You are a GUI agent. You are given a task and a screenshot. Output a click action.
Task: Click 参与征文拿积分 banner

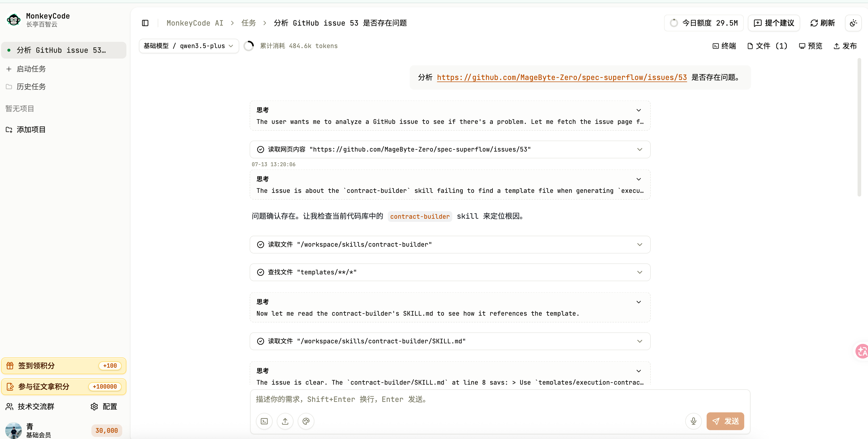[x=64, y=387]
